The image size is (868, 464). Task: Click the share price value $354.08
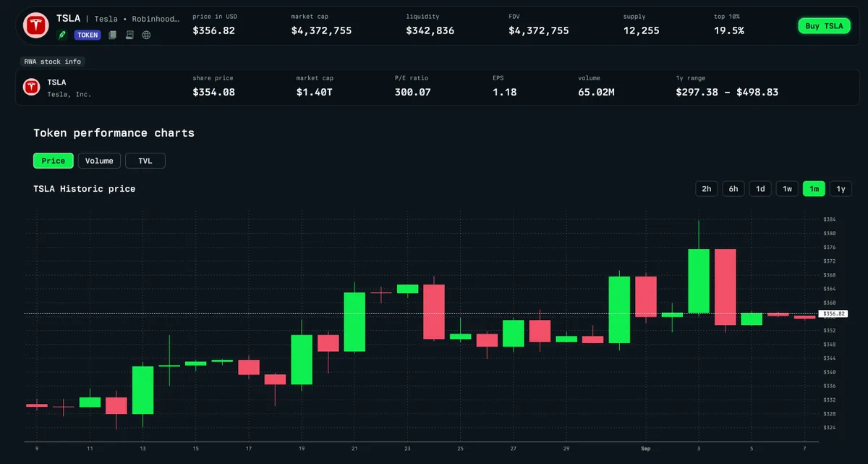[x=213, y=92]
